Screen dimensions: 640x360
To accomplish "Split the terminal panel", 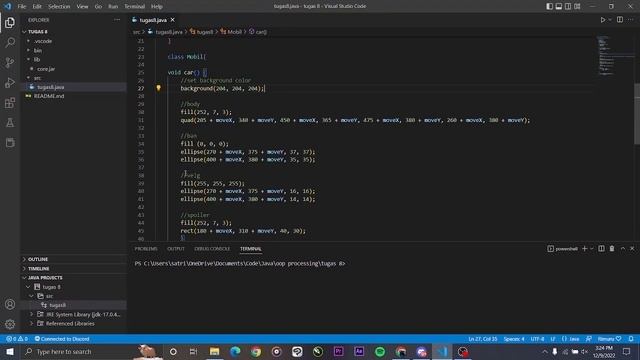I will pyautogui.click(x=601, y=249).
